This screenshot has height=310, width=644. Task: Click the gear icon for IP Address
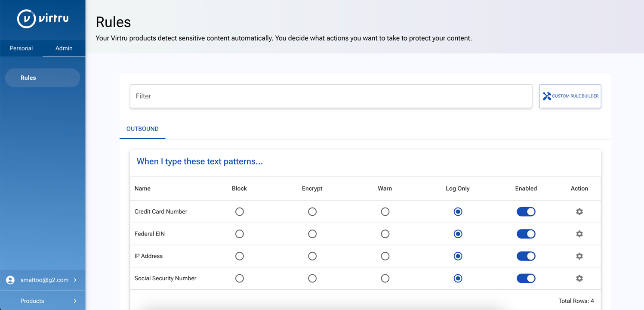(x=579, y=256)
